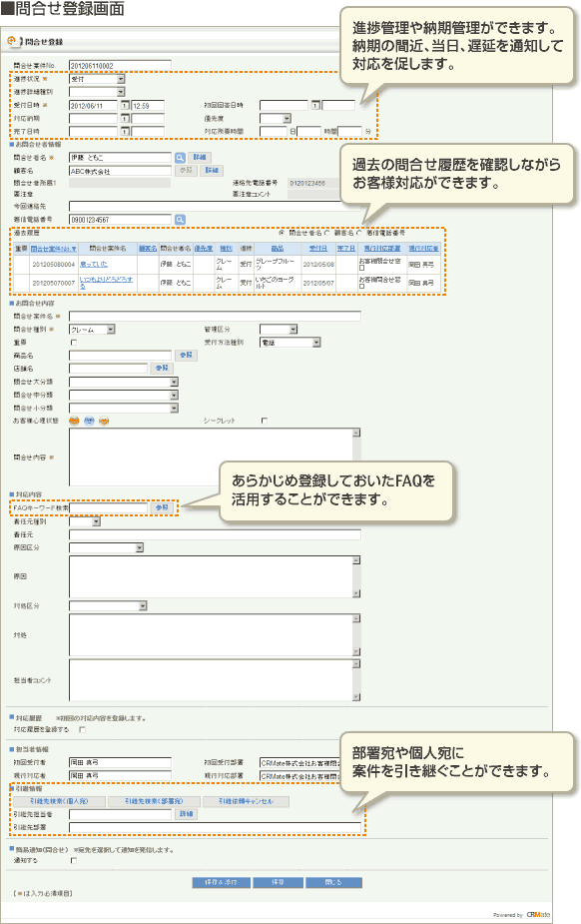581x924 pixels.
Task: Select 問合せ者名 history radio button
Action: coord(282,233)
